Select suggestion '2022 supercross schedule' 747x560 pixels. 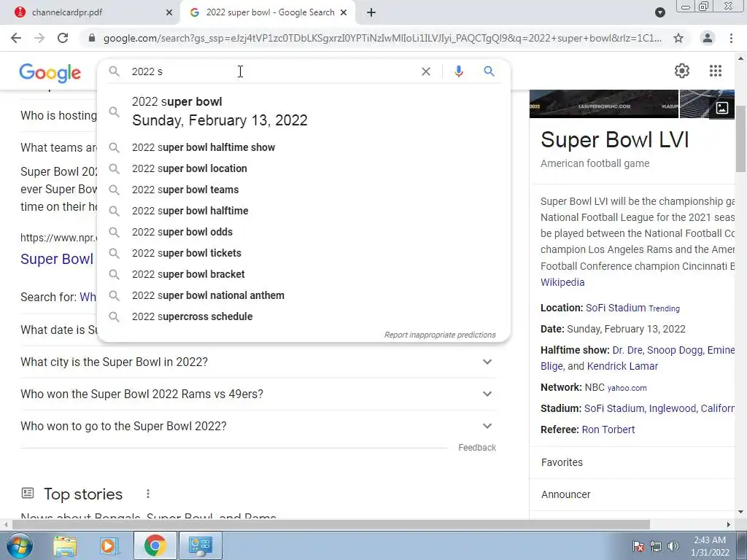[x=304, y=316]
